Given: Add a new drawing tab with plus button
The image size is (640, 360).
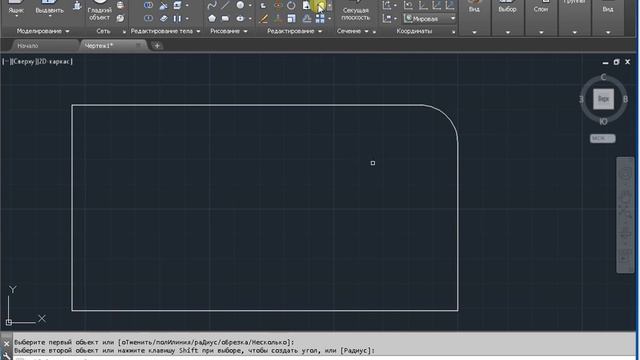Looking at the screenshot, I should 157,46.
